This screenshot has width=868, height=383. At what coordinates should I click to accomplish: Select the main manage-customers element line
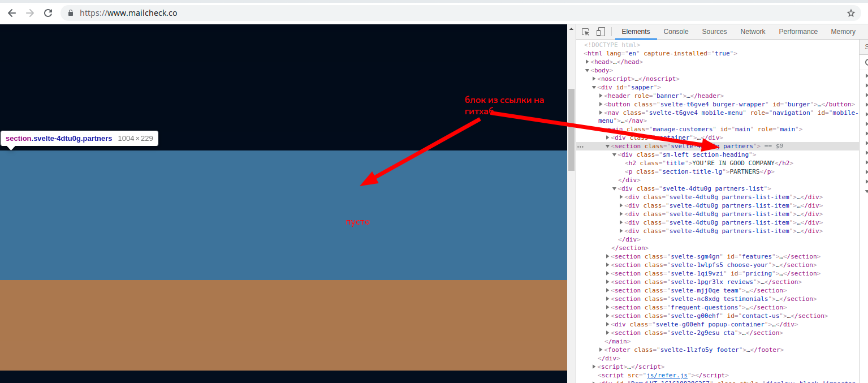pos(704,129)
